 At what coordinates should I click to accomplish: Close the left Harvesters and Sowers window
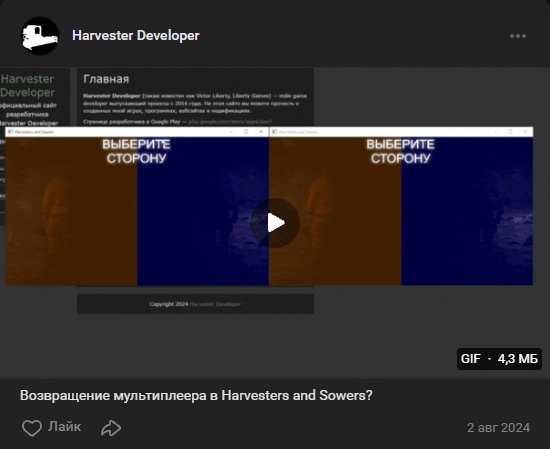(261, 132)
